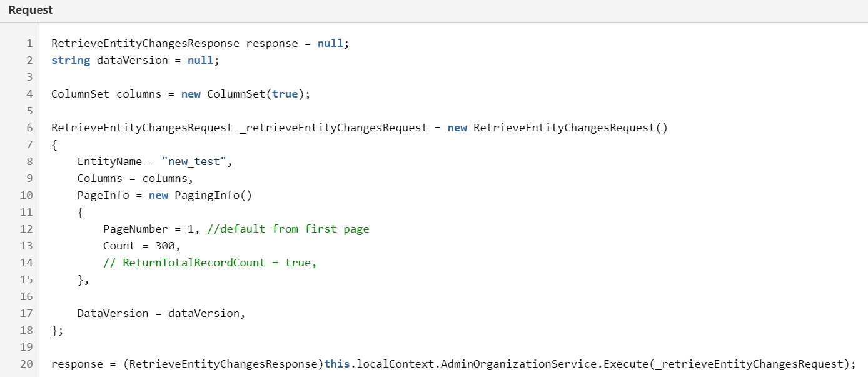Image resolution: width=868 pixels, height=377 pixels.
Task: Click the "this" keyword on line 20
Action: click(337, 364)
